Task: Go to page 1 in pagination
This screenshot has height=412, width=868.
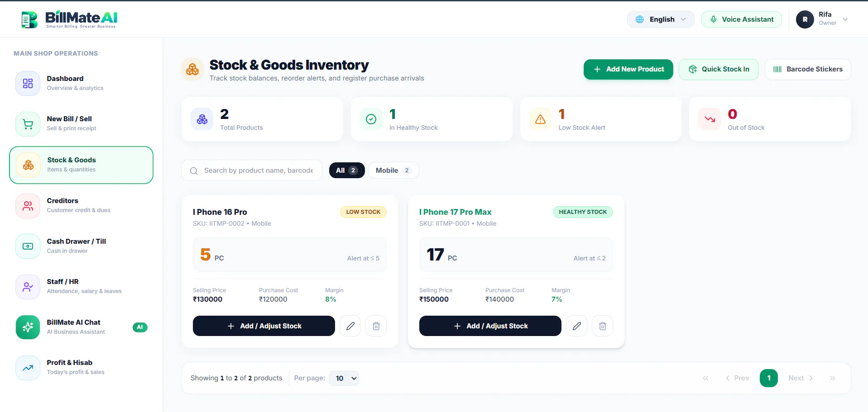Action: (769, 378)
